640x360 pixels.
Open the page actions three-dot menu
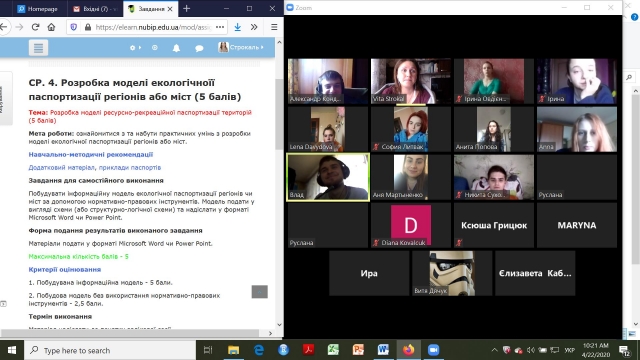[x=220, y=27]
